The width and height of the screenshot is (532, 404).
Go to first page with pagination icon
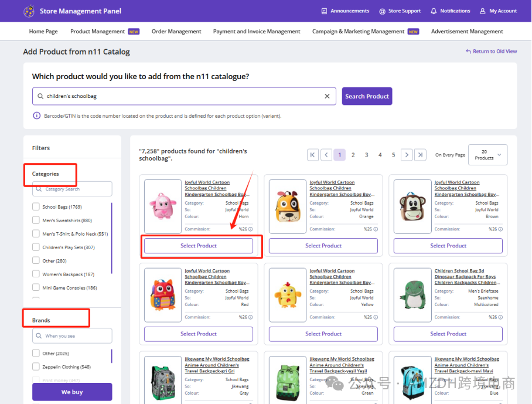[312, 155]
